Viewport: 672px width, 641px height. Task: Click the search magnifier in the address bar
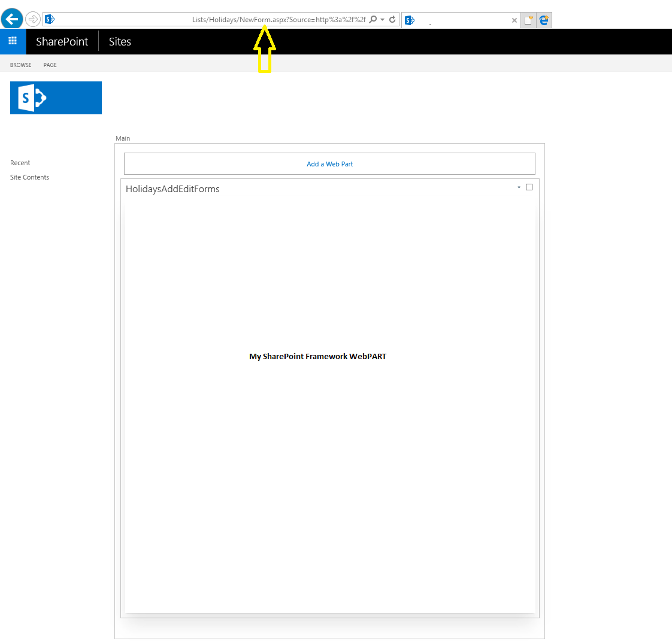click(x=373, y=19)
